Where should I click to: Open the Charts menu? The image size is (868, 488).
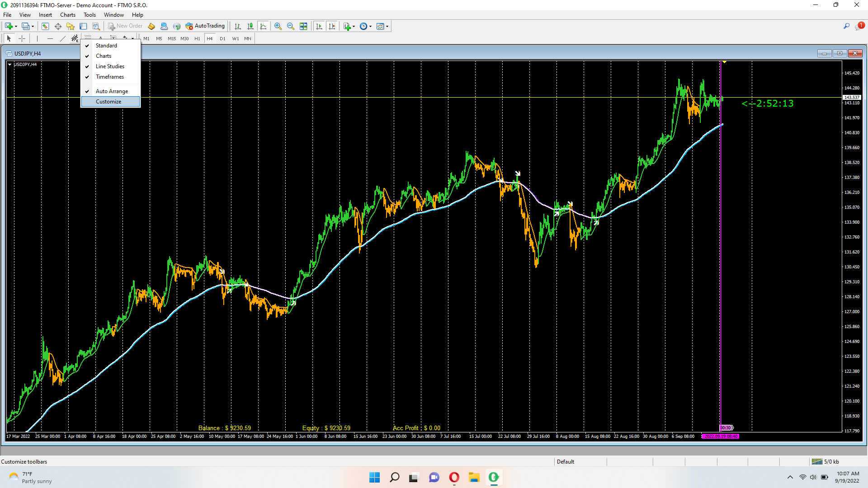pyautogui.click(x=67, y=15)
